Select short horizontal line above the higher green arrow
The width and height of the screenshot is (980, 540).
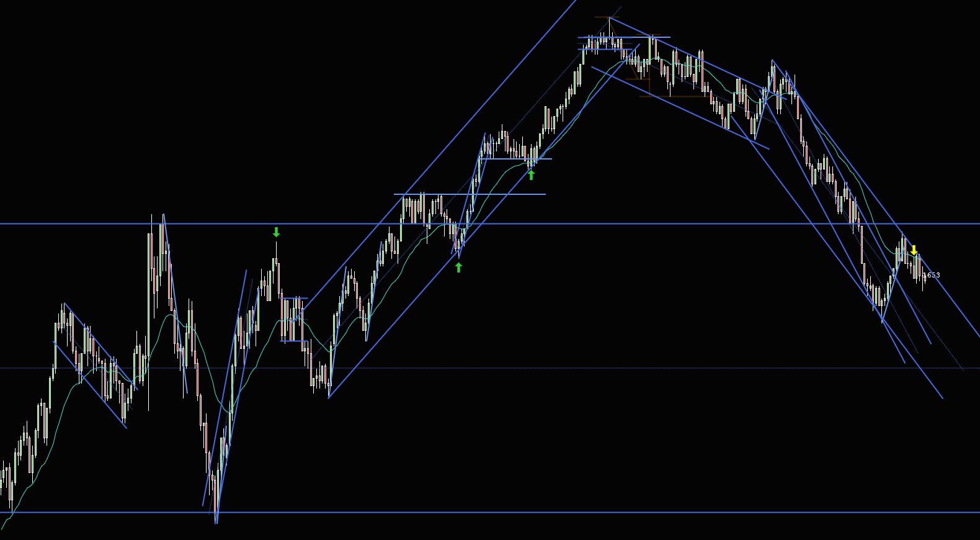pyautogui.click(x=515, y=159)
